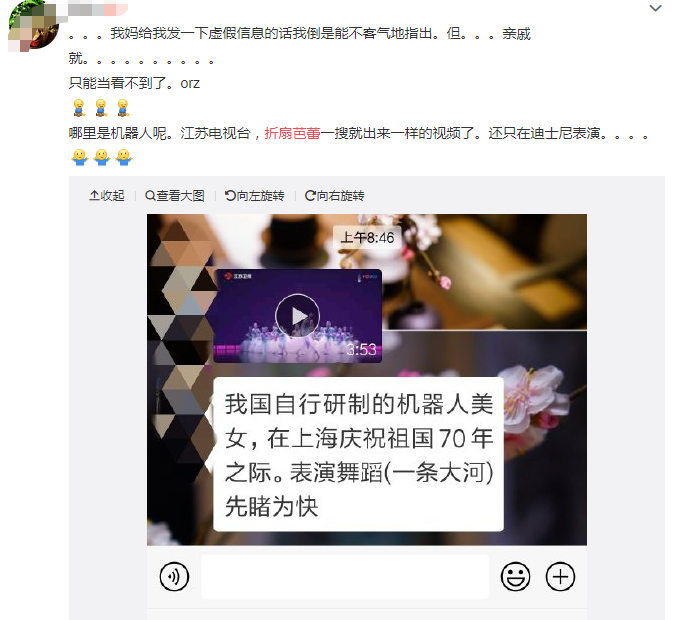Click the blurred username beside avatar
675x620 pixels.
tap(97, 9)
